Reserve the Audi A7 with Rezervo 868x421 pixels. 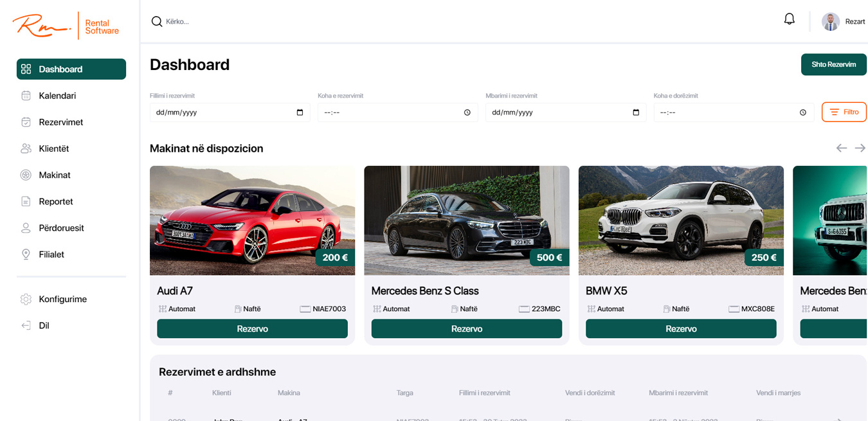pos(252,328)
